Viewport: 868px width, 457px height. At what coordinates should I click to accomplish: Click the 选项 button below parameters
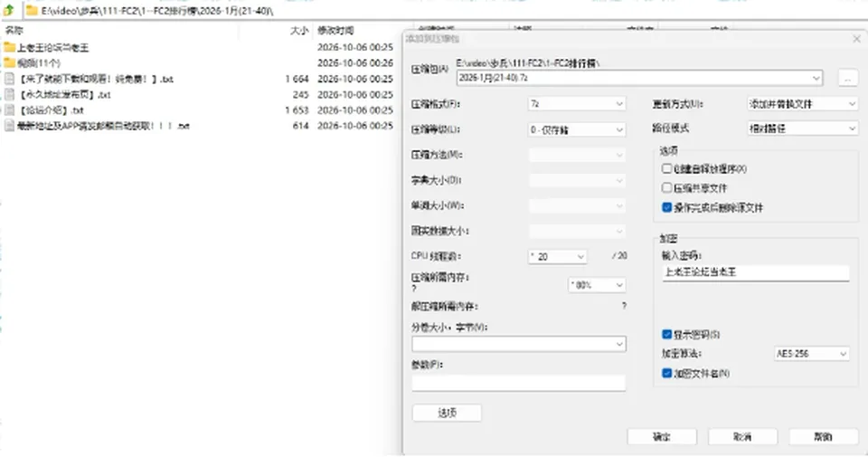point(447,413)
